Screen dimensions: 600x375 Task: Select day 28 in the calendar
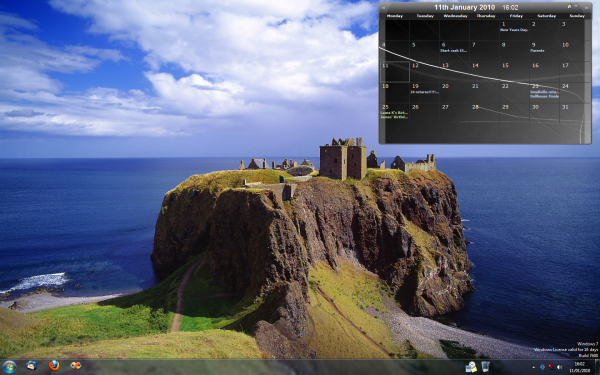tap(484, 113)
